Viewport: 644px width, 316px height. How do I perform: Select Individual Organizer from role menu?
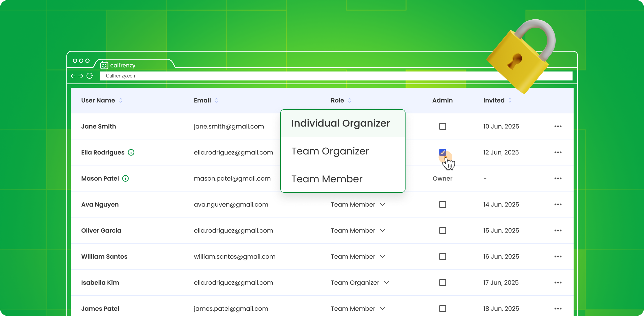click(340, 123)
